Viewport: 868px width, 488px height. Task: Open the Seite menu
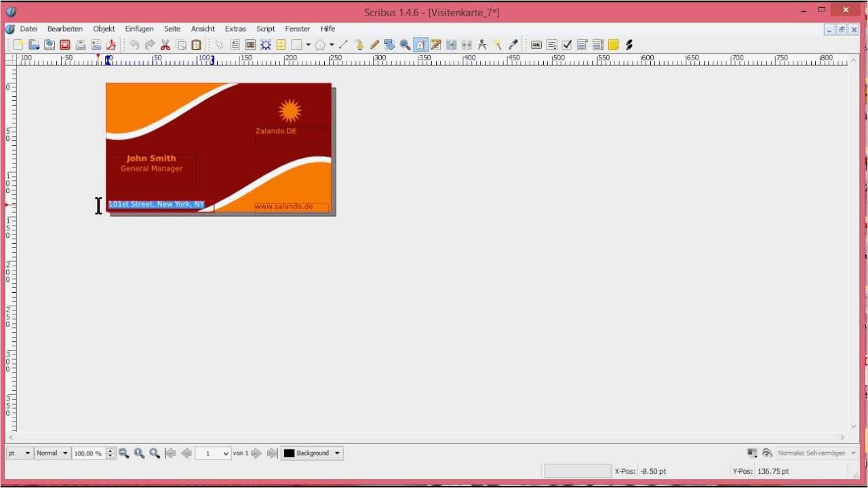[x=172, y=29]
